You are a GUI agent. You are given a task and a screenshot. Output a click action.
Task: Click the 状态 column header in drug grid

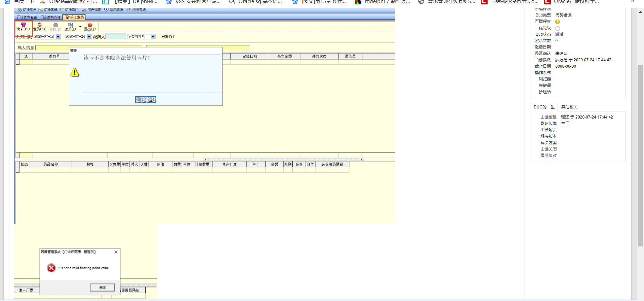[24, 164]
